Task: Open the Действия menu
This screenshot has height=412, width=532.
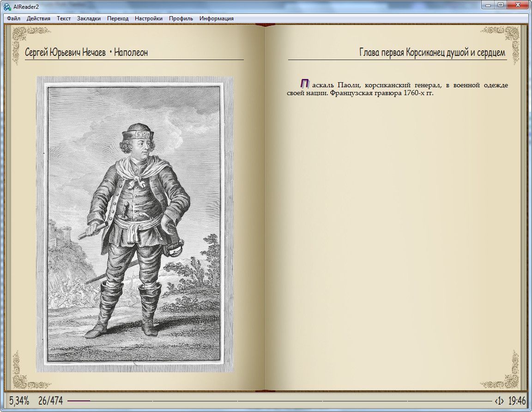Action: click(38, 18)
